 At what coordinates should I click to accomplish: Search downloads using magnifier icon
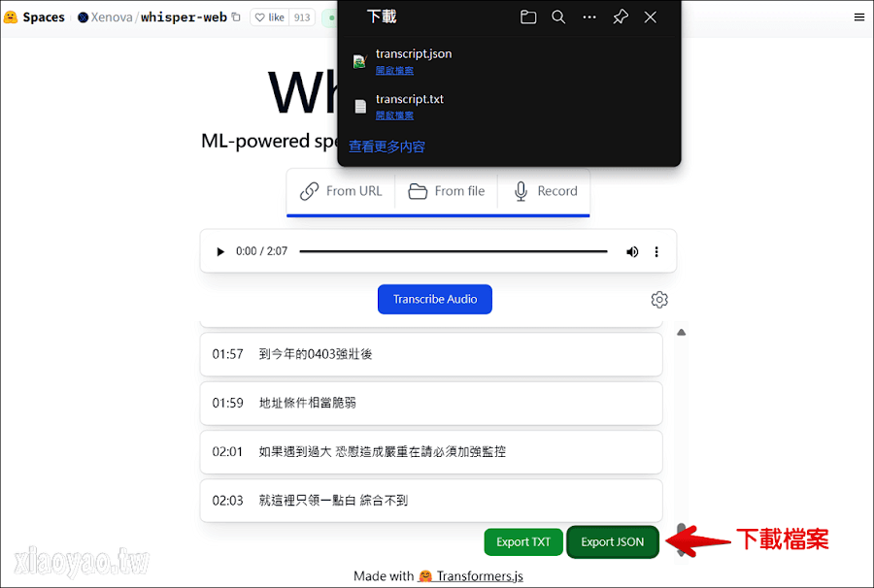pos(558,17)
